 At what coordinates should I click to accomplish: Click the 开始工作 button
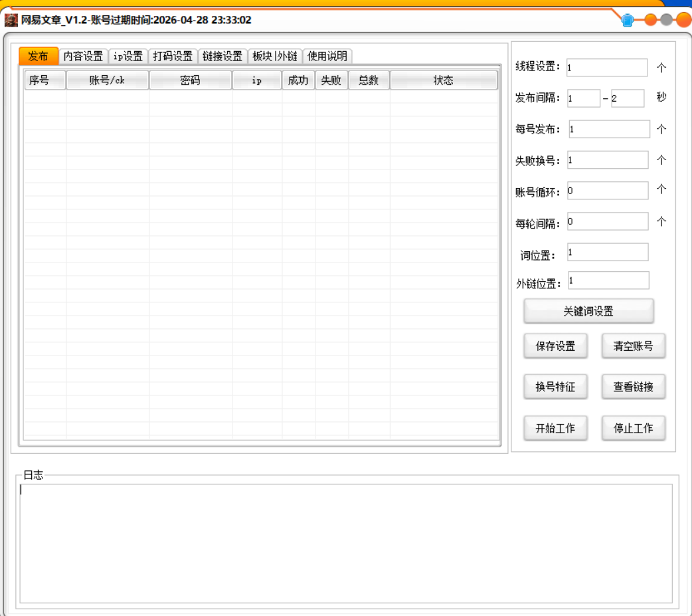pyautogui.click(x=555, y=428)
